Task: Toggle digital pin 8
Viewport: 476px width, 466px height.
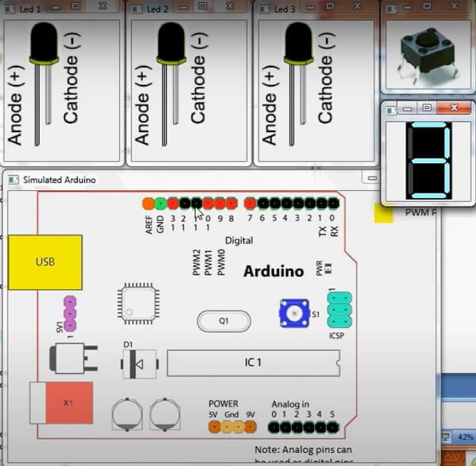Action: coord(232,204)
